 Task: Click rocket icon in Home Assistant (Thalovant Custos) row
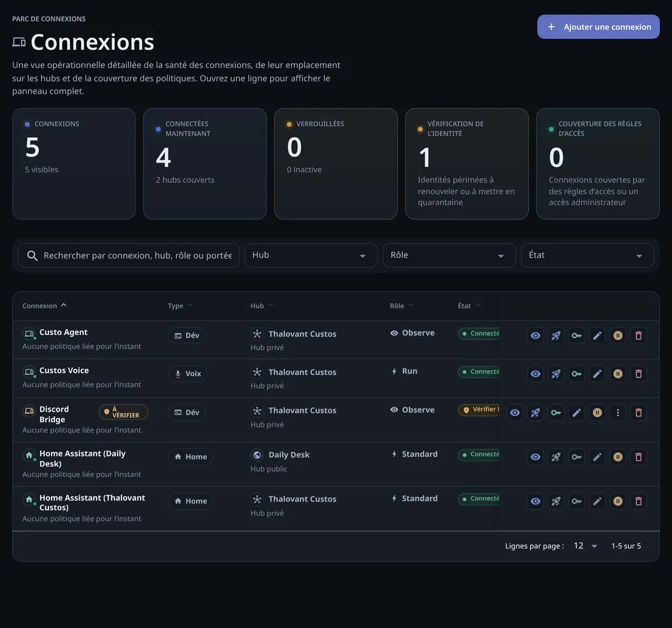[x=556, y=501]
